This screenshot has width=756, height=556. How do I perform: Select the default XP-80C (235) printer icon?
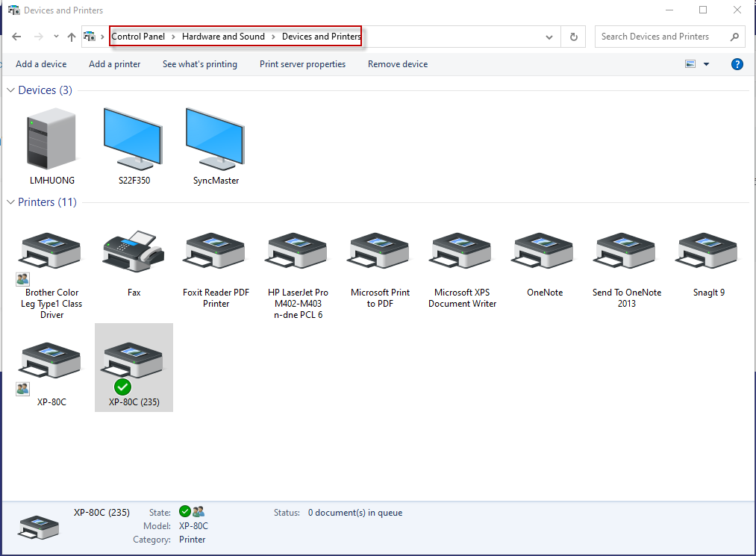(134, 360)
